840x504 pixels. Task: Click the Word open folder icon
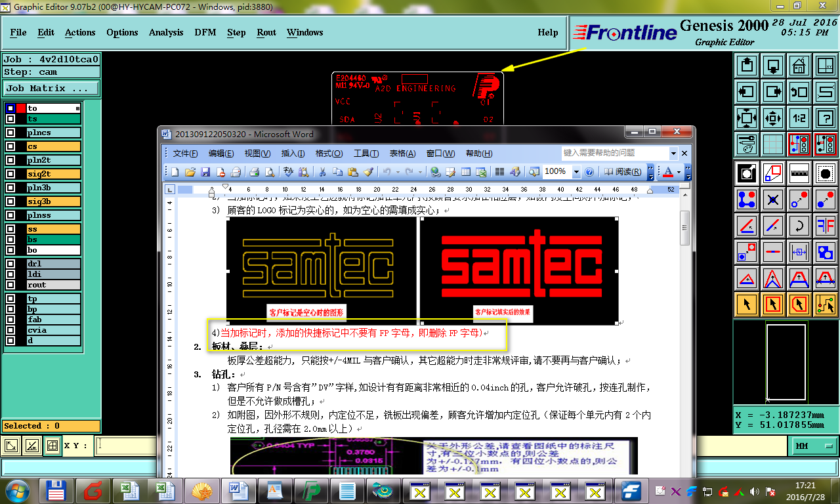coord(190,172)
